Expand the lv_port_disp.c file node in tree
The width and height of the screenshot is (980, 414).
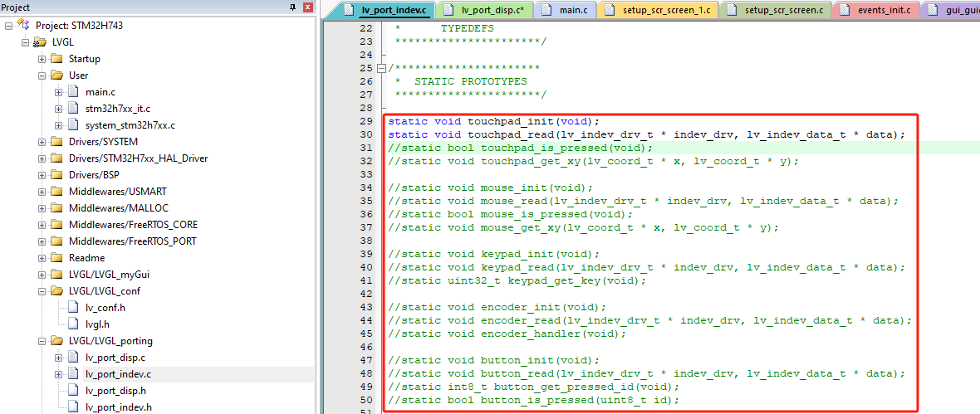(x=59, y=358)
